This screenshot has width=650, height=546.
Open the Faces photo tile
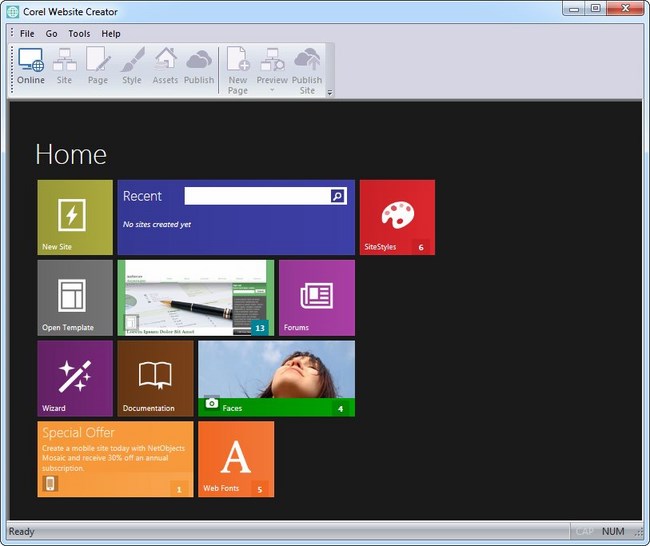point(276,379)
